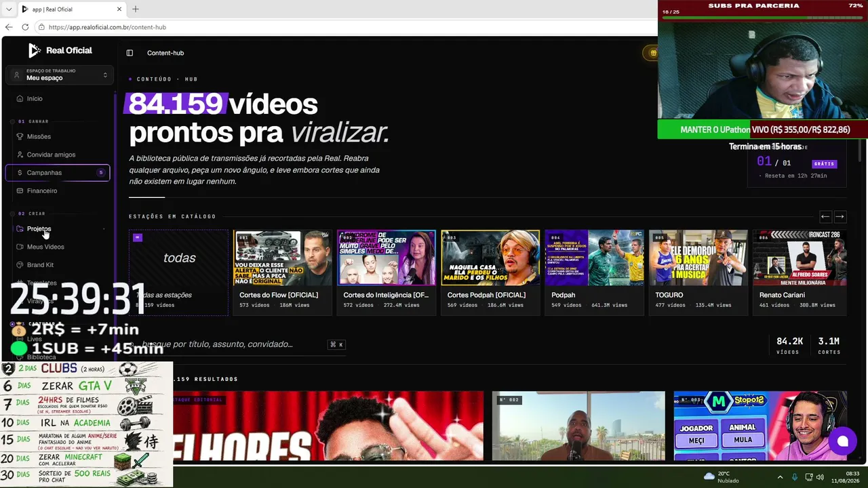Viewport: 868px width, 488px height.
Task: Go back with the browser back arrow
Action: pyautogui.click(x=9, y=27)
